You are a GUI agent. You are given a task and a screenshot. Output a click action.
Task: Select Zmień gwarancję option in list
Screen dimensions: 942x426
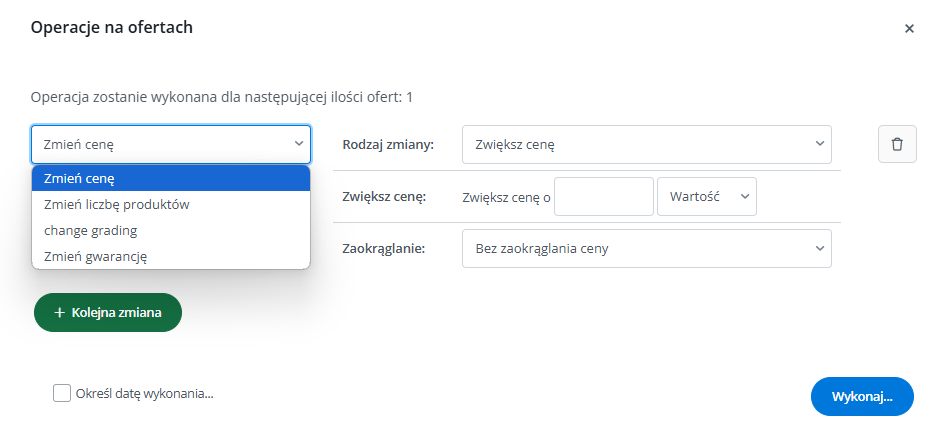pos(171,256)
